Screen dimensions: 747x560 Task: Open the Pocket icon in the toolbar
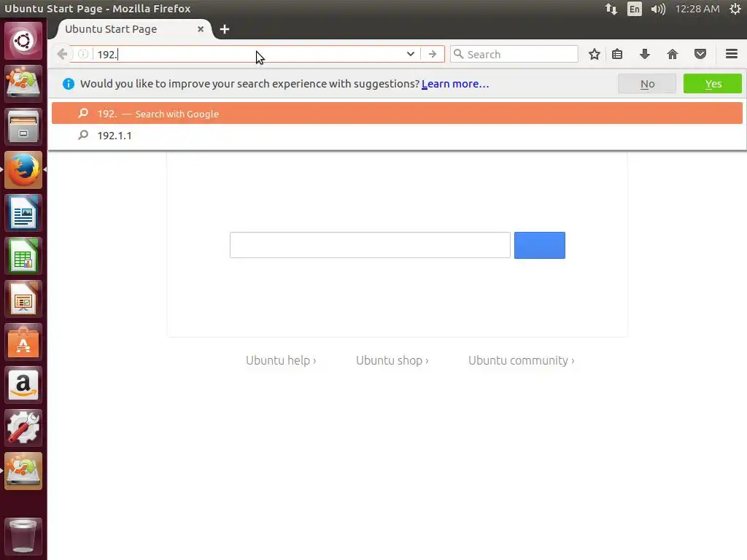[x=700, y=54]
